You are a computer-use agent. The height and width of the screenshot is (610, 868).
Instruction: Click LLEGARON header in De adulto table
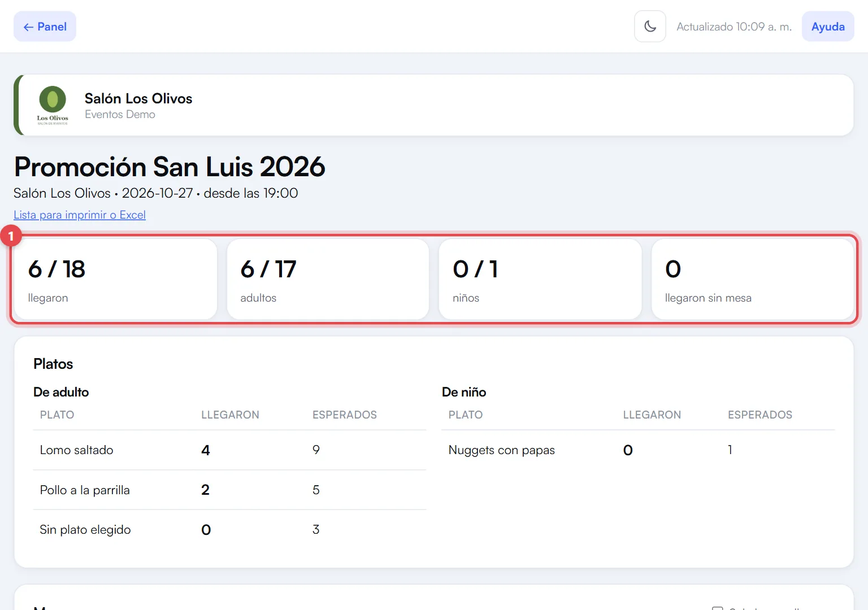pos(230,415)
